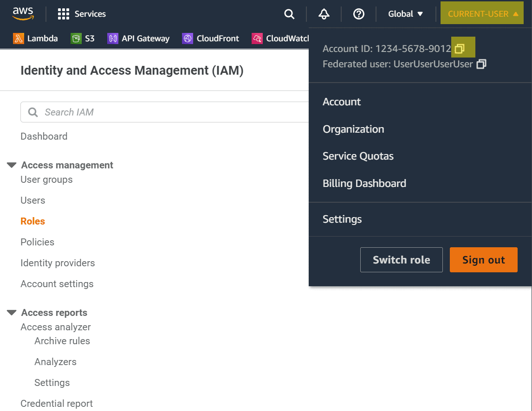The image size is (532, 411).
Task: Copy the Federated user name
Action: 481,64
